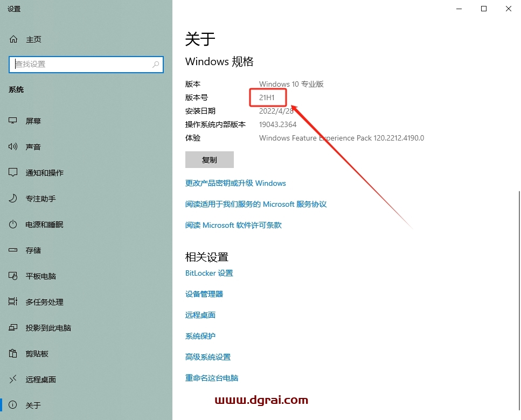This screenshot has height=420, width=521.
Task: Open 存储 storage settings
Action: coord(33,250)
